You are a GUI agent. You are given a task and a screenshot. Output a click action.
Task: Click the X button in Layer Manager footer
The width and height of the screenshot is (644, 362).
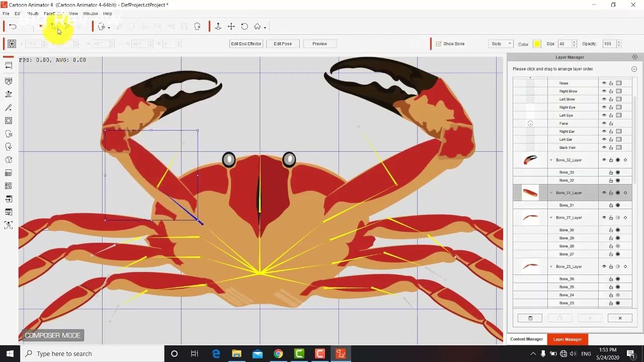click(620, 318)
